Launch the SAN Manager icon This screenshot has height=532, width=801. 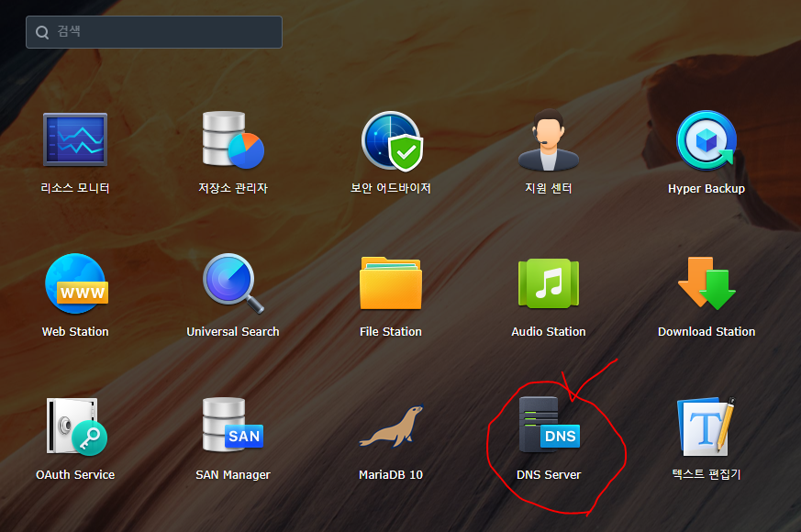coord(233,425)
